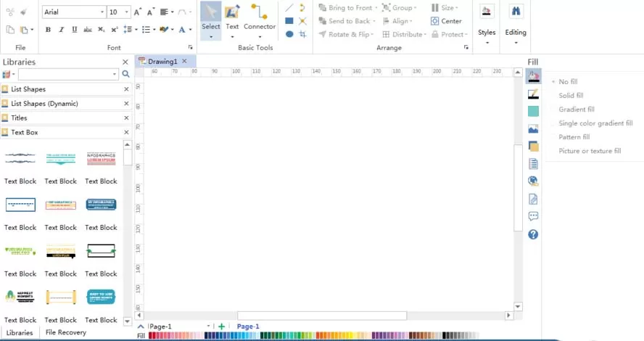Add a new page with plus button

221,326
